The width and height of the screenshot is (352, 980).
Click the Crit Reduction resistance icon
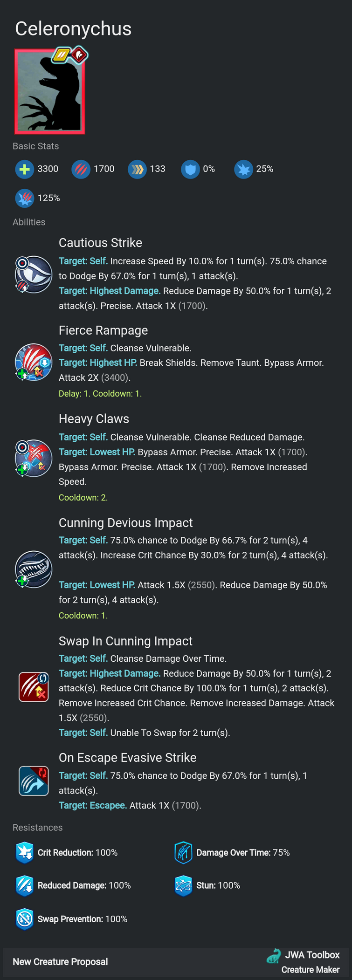point(24,853)
